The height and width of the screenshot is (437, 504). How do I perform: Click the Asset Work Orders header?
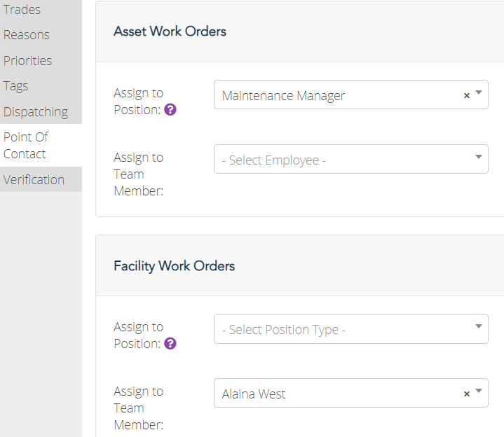click(x=170, y=31)
